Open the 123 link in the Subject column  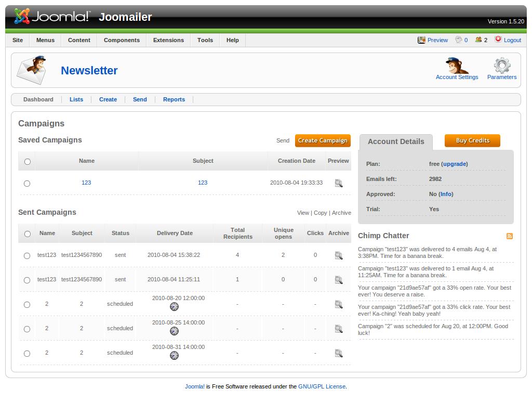203,183
